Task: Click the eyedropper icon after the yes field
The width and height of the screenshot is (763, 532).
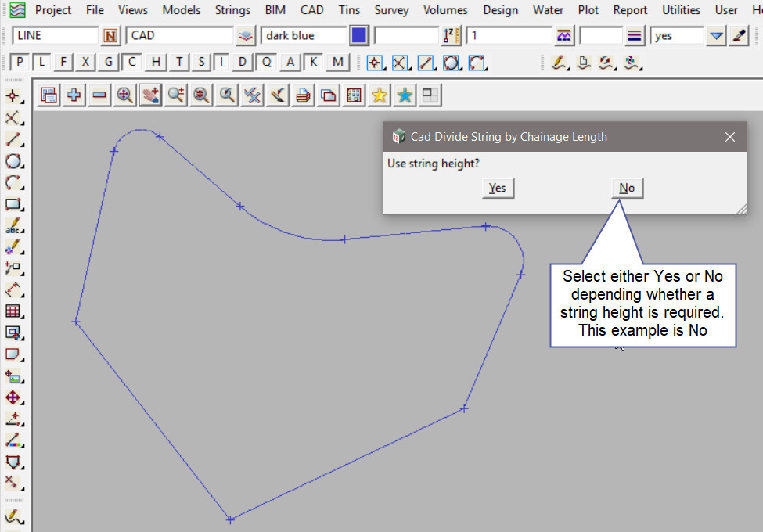Action: 739,36
